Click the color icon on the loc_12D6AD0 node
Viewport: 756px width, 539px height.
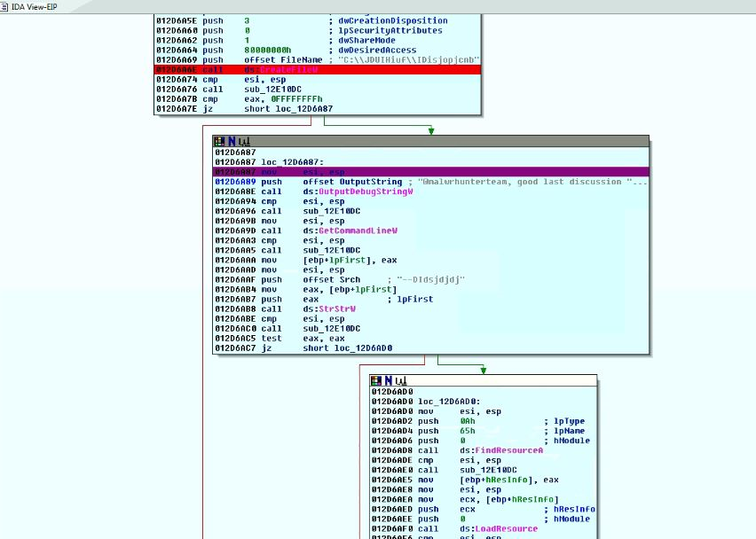click(x=377, y=380)
